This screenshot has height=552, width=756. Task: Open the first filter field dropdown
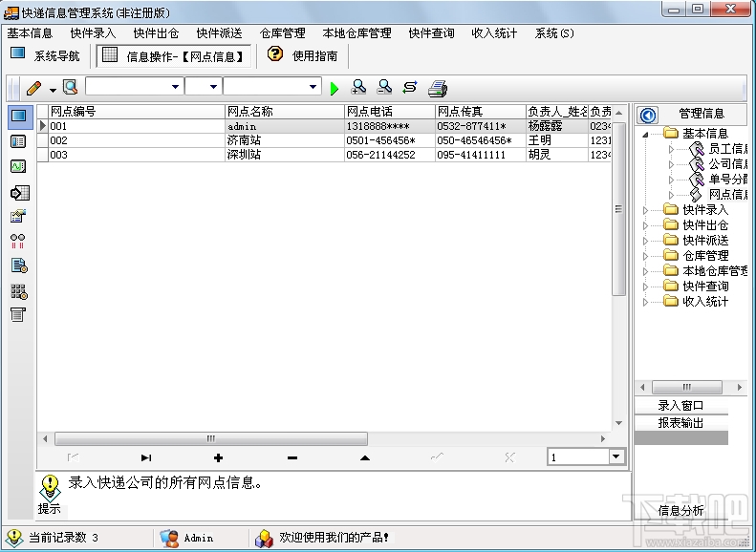pos(175,87)
